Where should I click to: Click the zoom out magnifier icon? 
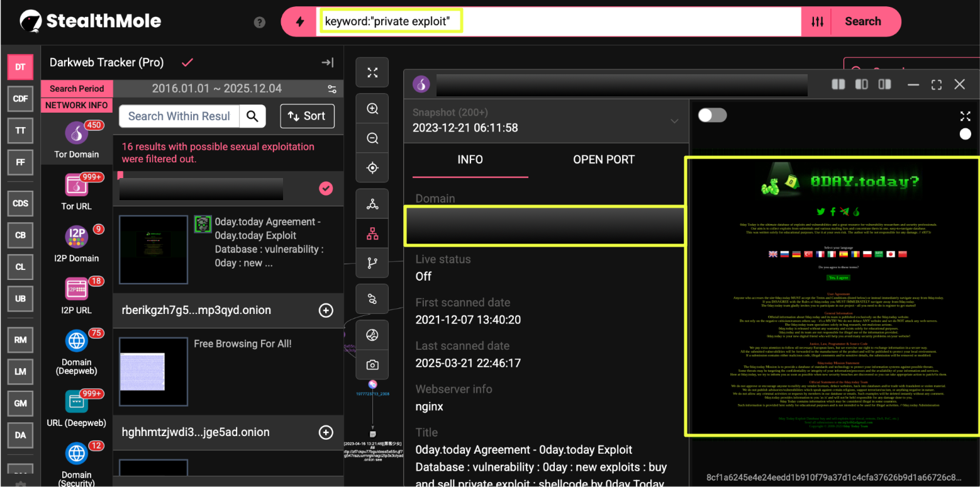pos(372,138)
